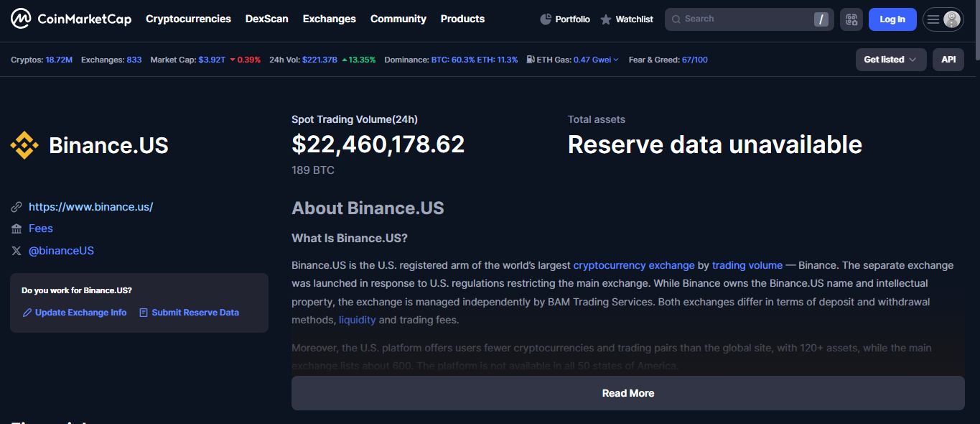Click the market cap 0.39% change

246,60
